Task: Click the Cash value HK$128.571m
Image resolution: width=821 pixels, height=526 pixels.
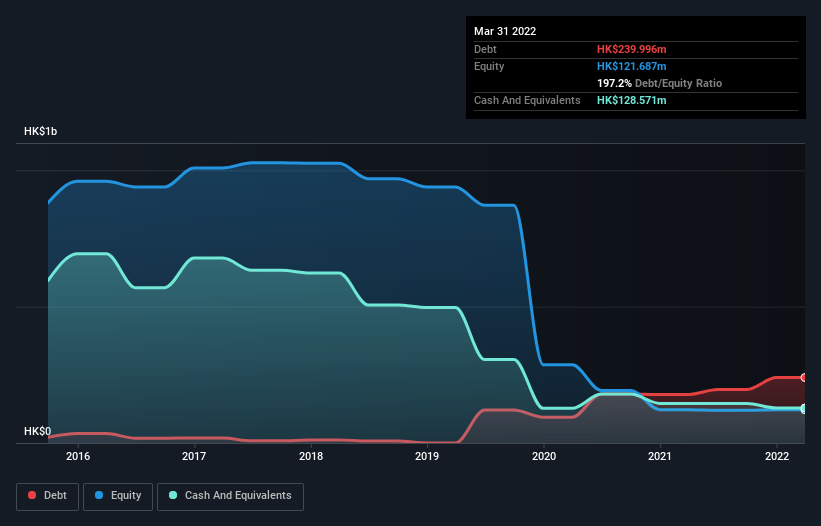Action: 631,100
